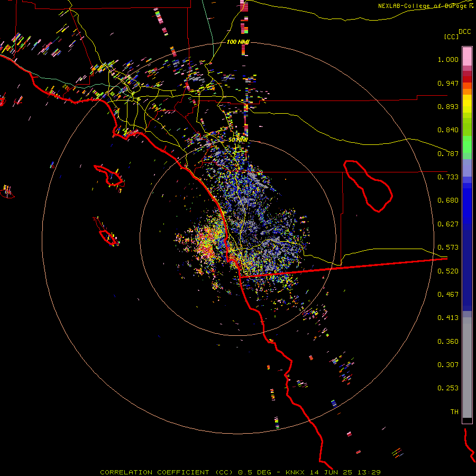Click the KNKX station identifier
476x476 pixels.
[295, 472]
